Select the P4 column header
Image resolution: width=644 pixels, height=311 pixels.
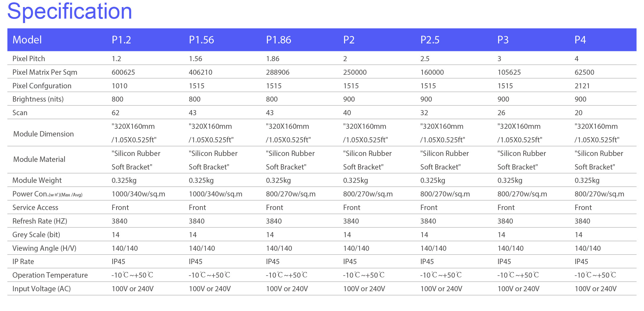(x=580, y=40)
